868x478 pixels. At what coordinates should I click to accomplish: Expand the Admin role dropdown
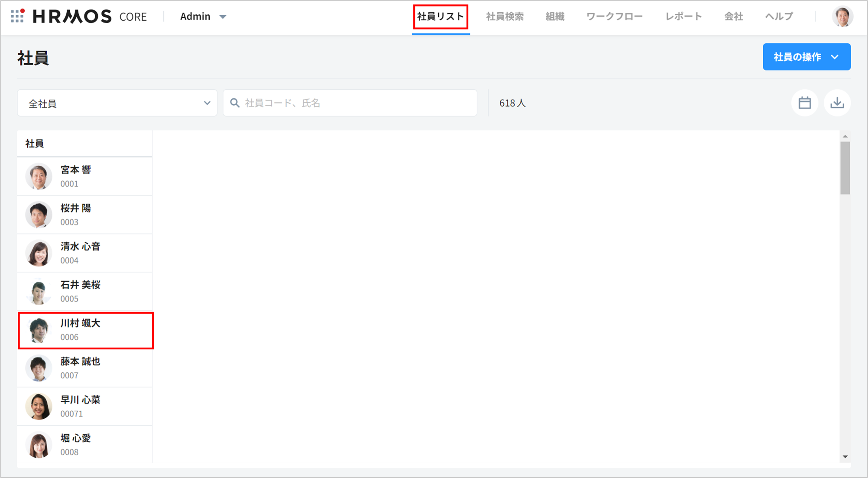click(x=203, y=16)
